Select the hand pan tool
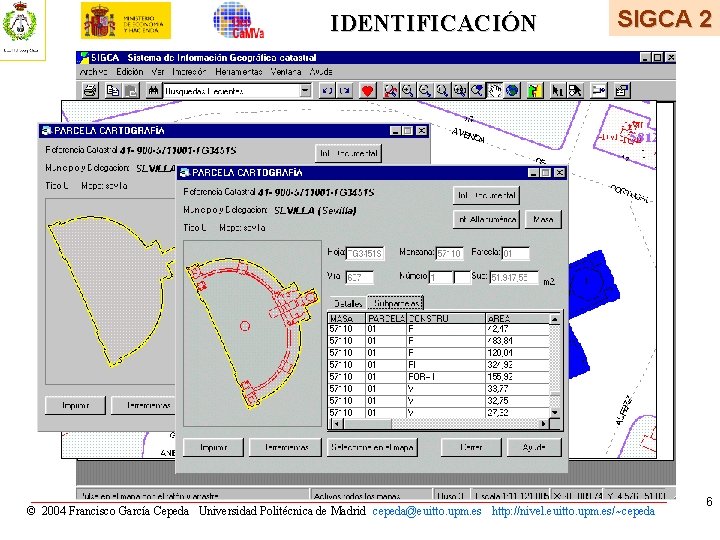 (495, 90)
